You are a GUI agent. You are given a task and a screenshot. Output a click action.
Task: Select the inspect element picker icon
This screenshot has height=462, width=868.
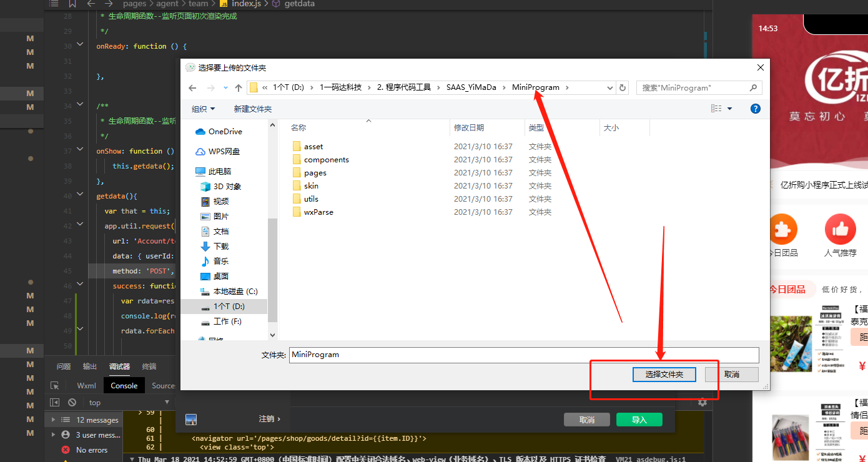coord(55,386)
